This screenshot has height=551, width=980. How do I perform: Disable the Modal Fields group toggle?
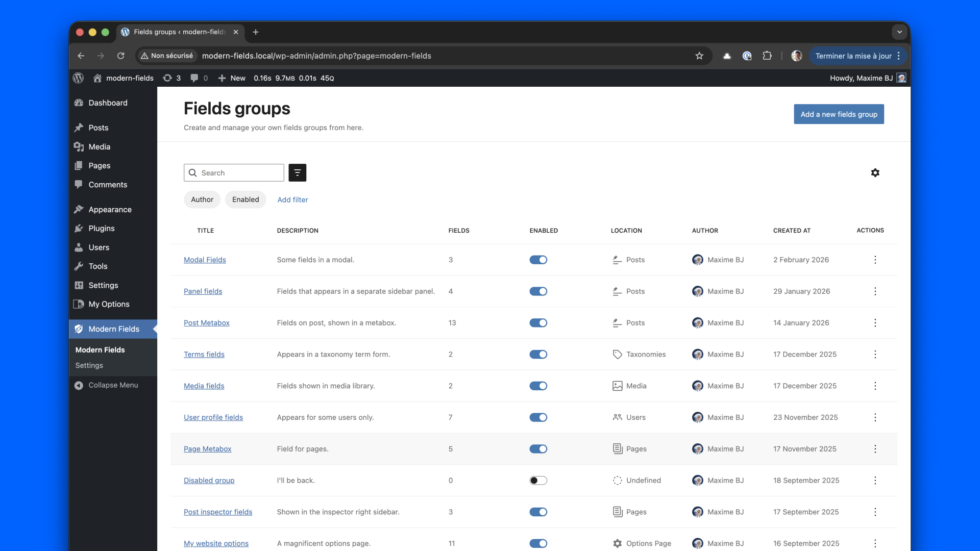coord(538,260)
